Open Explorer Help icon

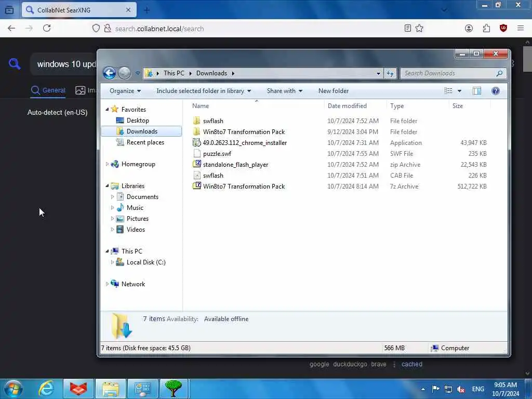[495, 90]
